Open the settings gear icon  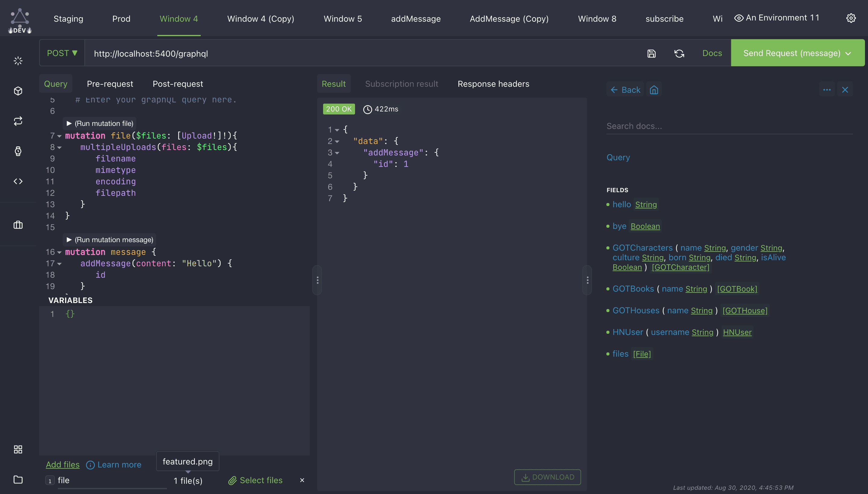851,18
